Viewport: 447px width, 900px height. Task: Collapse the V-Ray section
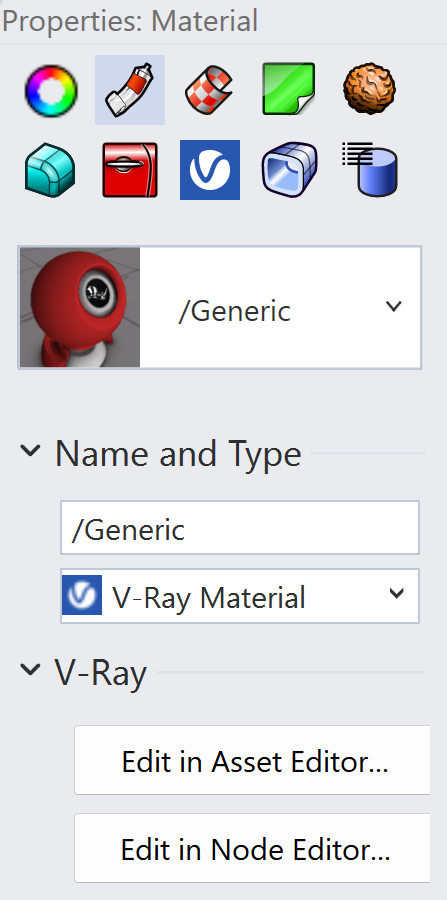click(x=30, y=669)
